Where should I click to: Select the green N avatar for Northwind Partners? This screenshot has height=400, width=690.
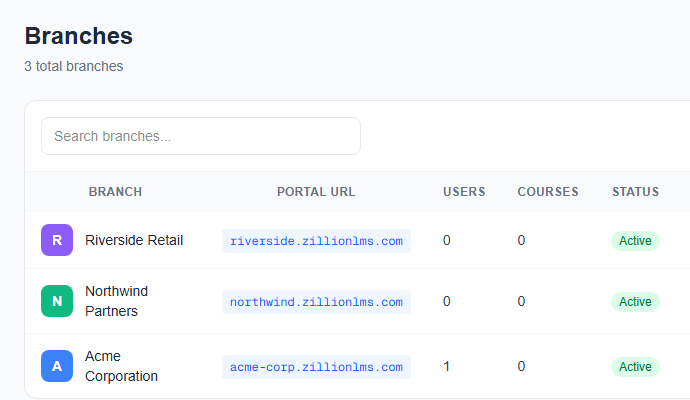(x=57, y=301)
